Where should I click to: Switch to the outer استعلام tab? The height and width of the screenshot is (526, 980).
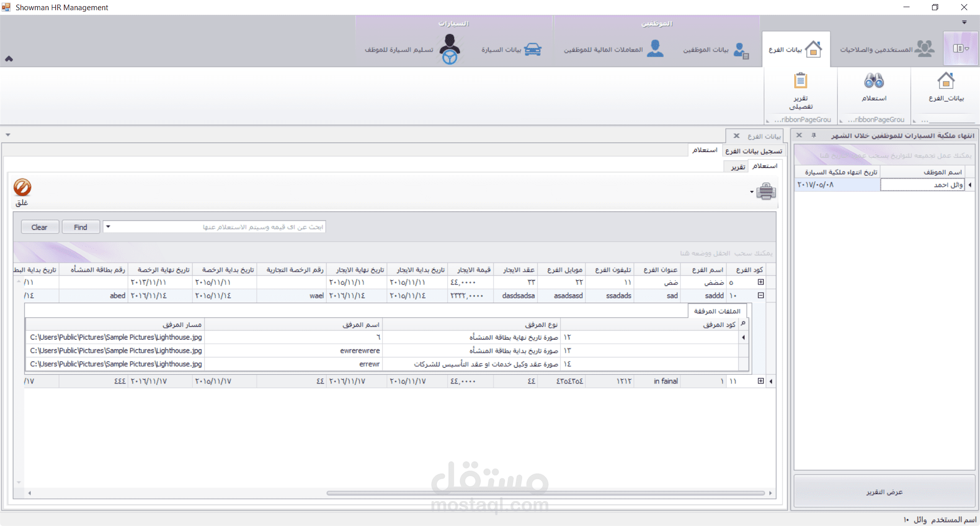tap(705, 150)
